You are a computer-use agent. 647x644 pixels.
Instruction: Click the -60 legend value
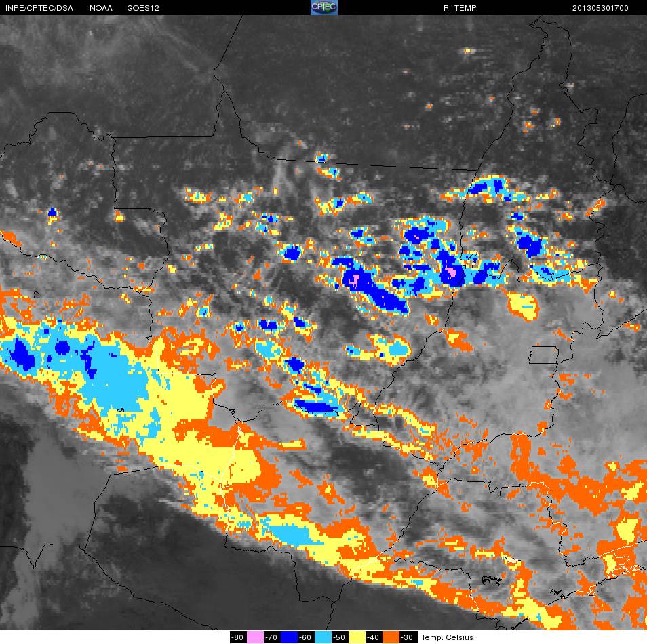click(x=305, y=637)
